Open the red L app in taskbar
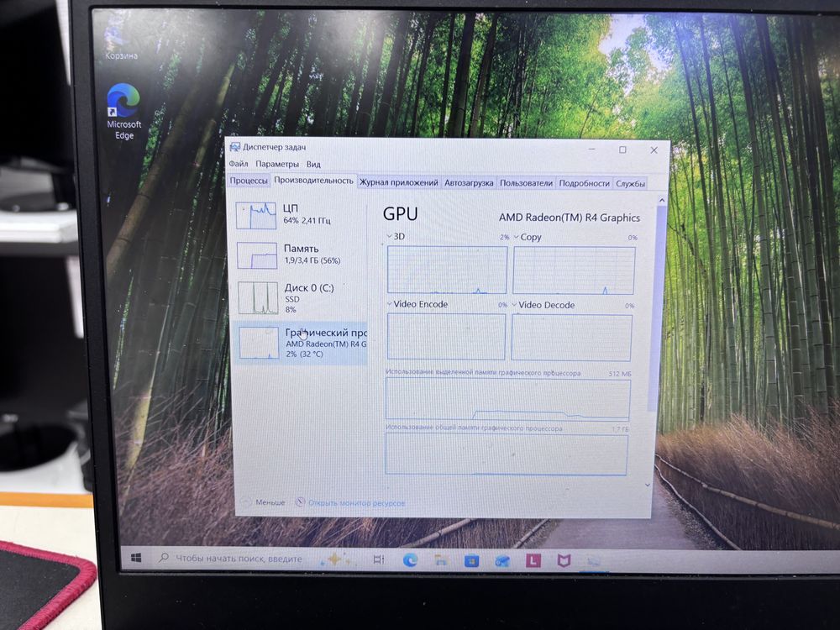Viewport: 840px width, 630px height. 533,561
